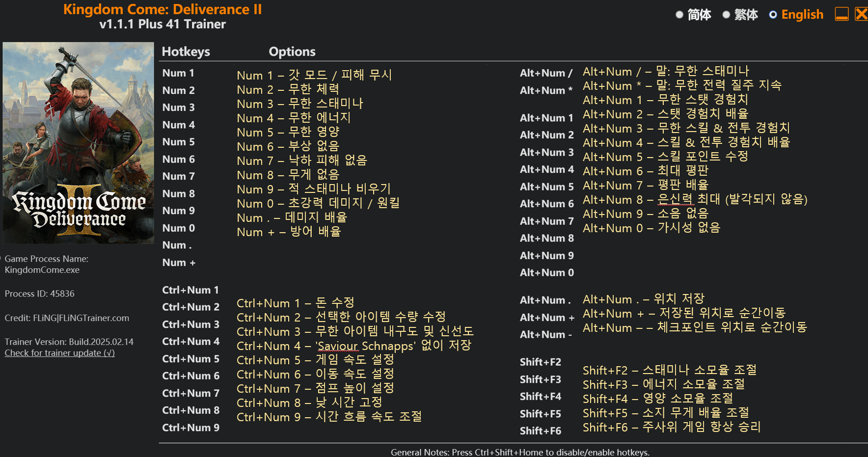Click the Num 9 hotkey label

pos(178,211)
